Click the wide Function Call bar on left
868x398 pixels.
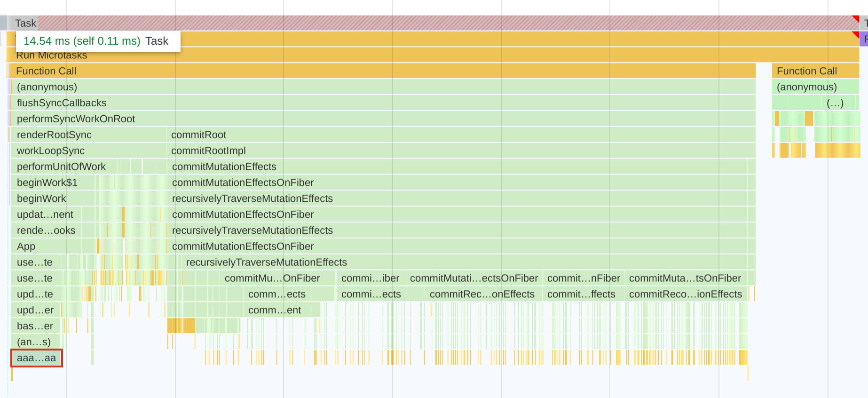[x=376, y=71]
